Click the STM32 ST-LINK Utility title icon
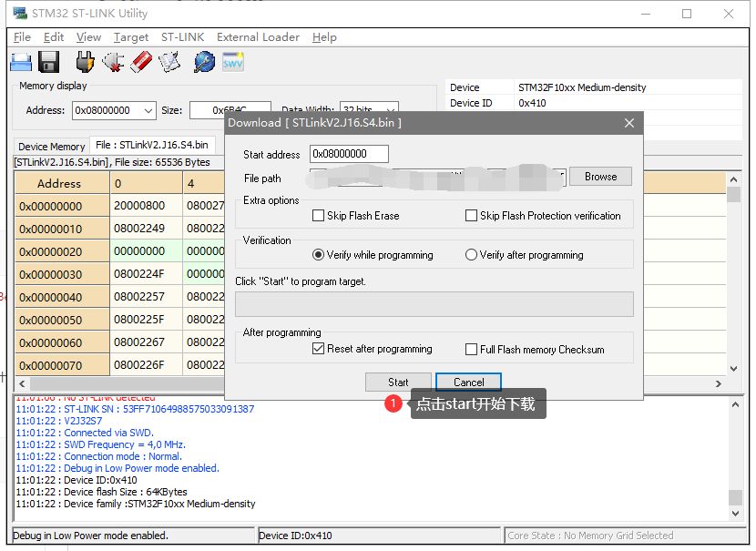Image resolution: width=756 pixels, height=551 pixels. tap(20, 13)
